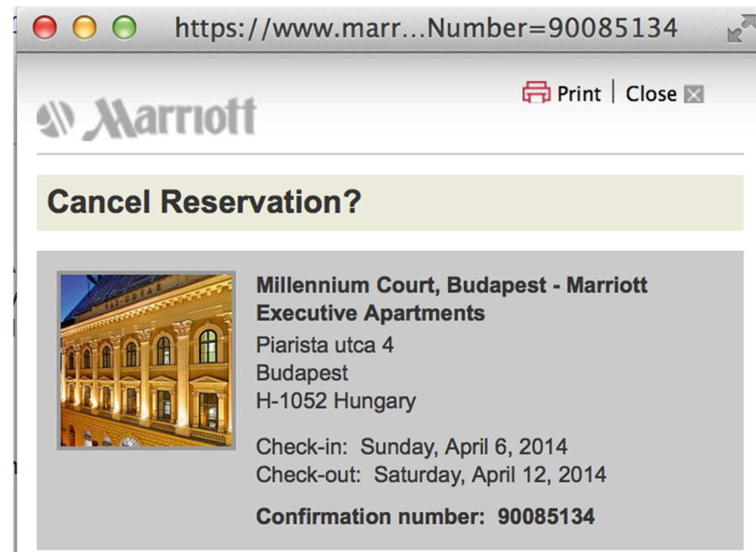This screenshot has width=756, height=552.
Task: Click the Check-out date Saturday, April 12
Action: pos(490,475)
